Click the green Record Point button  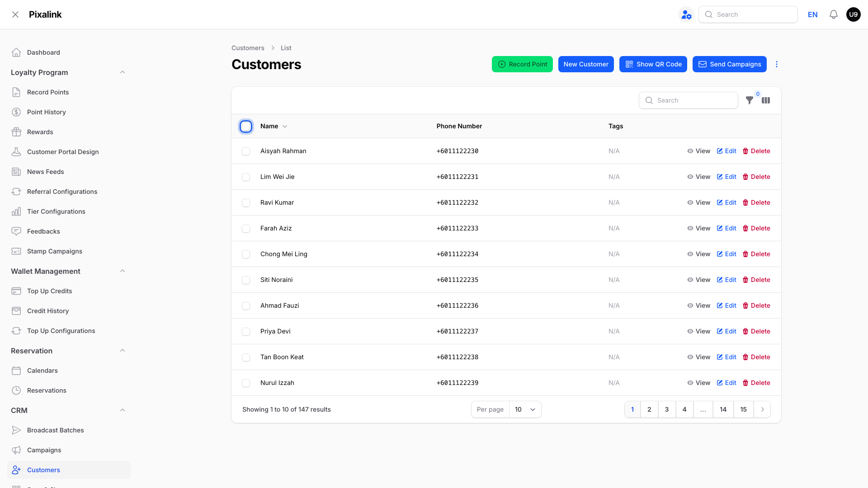coord(522,64)
